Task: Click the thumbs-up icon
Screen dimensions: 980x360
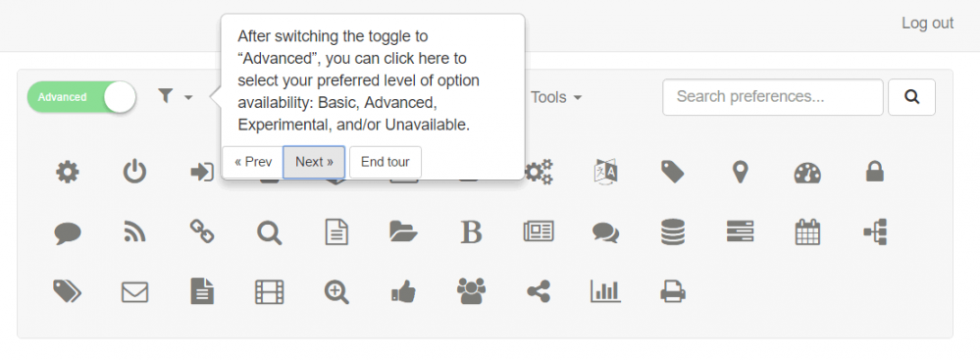Action: point(403,292)
